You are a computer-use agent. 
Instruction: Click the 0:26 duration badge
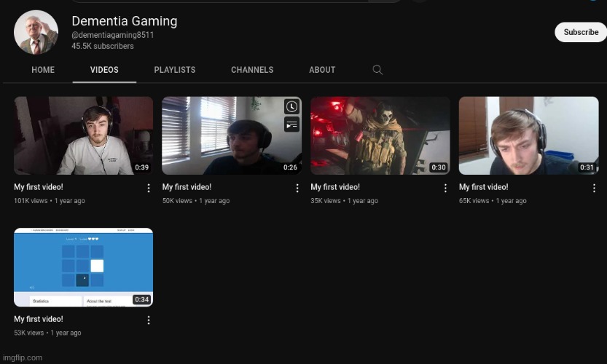point(290,167)
